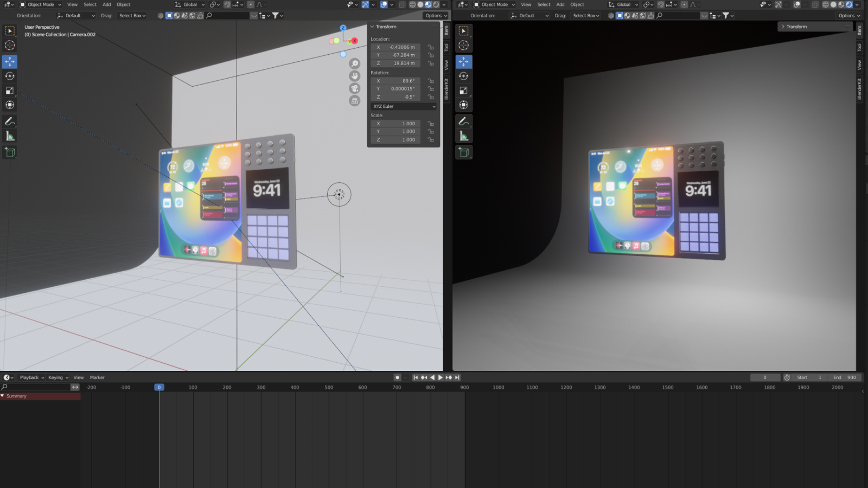Image resolution: width=868 pixels, height=488 pixels.
Task: Switch right viewport to wireframe shading
Action: tap(826, 4)
